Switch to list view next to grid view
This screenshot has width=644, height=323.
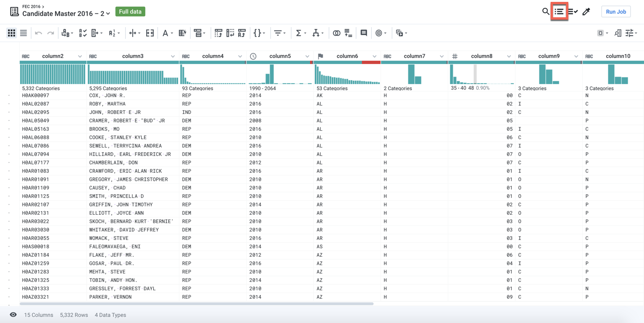[23, 33]
